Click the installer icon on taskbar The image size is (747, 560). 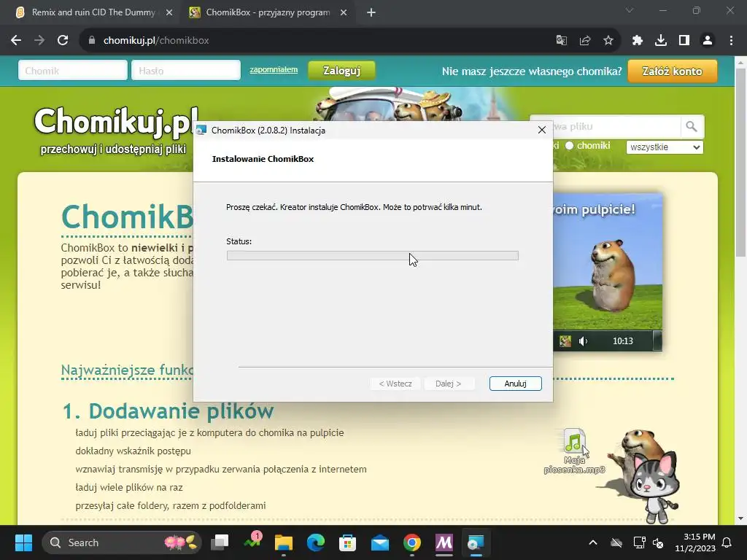click(x=476, y=542)
